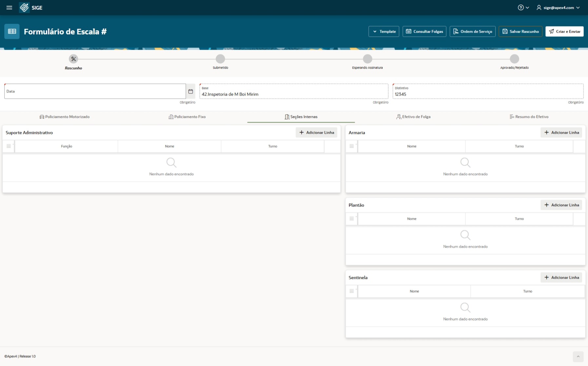Click the Rascunho wizard step icon

73,59
